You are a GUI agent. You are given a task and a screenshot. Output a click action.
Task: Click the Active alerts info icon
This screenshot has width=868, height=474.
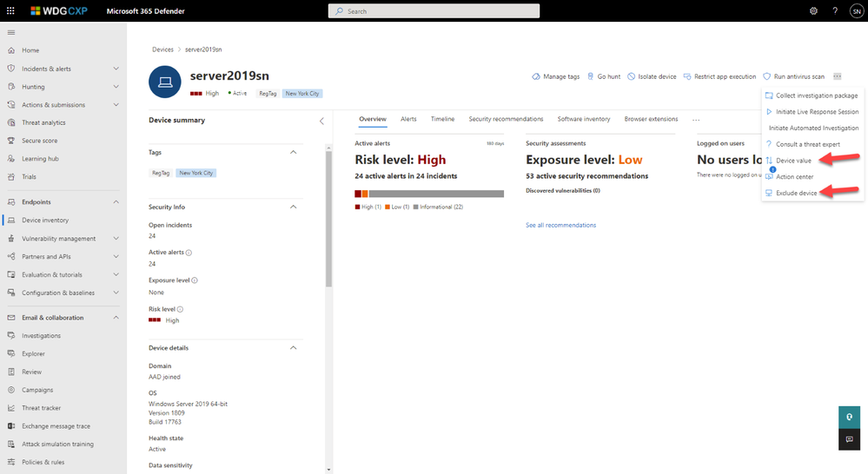[189, 253]
